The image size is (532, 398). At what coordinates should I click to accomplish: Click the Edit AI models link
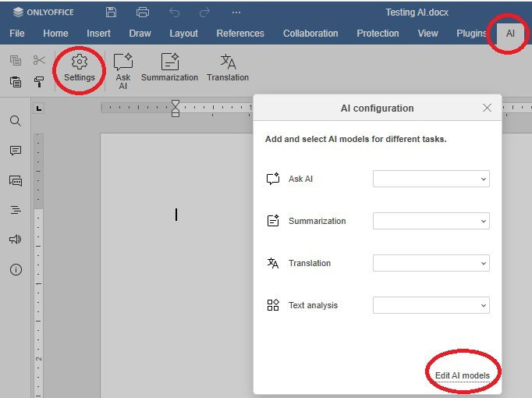463,375
